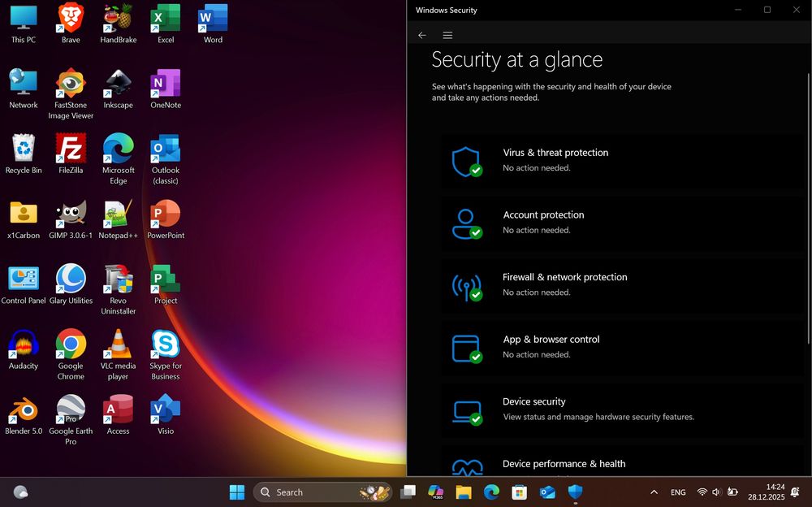Click Device security heading
The width and height of the screenshot is (812, 507).
click(534, 401)
